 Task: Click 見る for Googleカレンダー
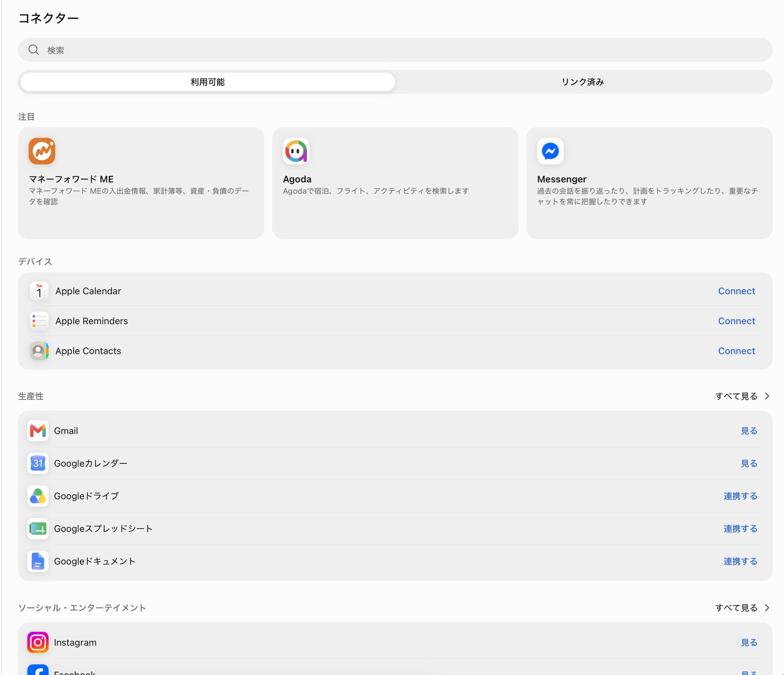pyautogui.click(x=749, y=463)
